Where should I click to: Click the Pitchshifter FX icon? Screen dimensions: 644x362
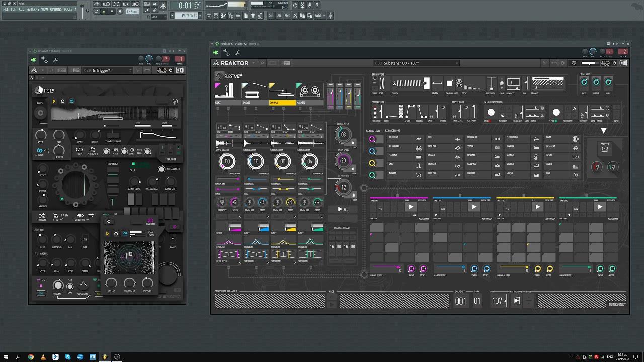pyautogui.click(x=537, y=138)
